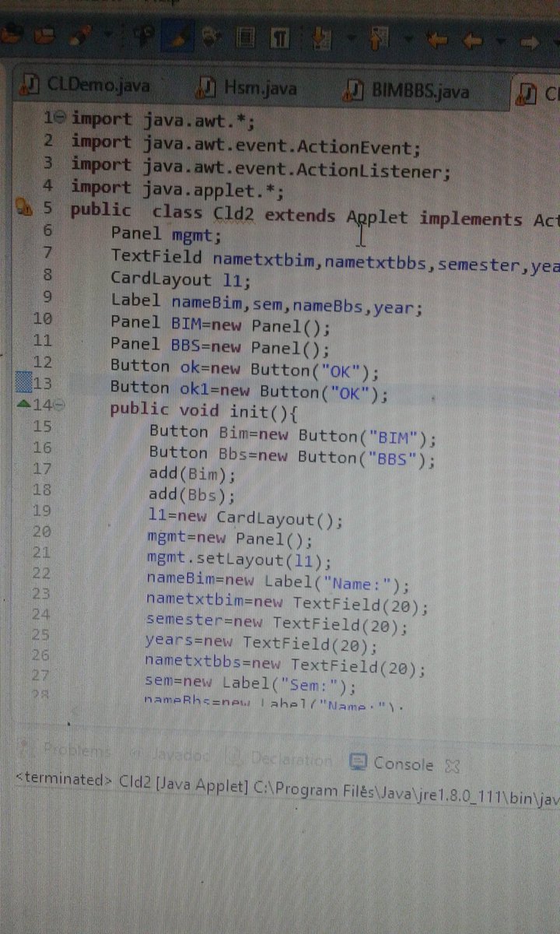The image size is (560, 934).
Task: Click 'import java.awt.event.ActionListener;' on line 3
Action: click(261, 168)
